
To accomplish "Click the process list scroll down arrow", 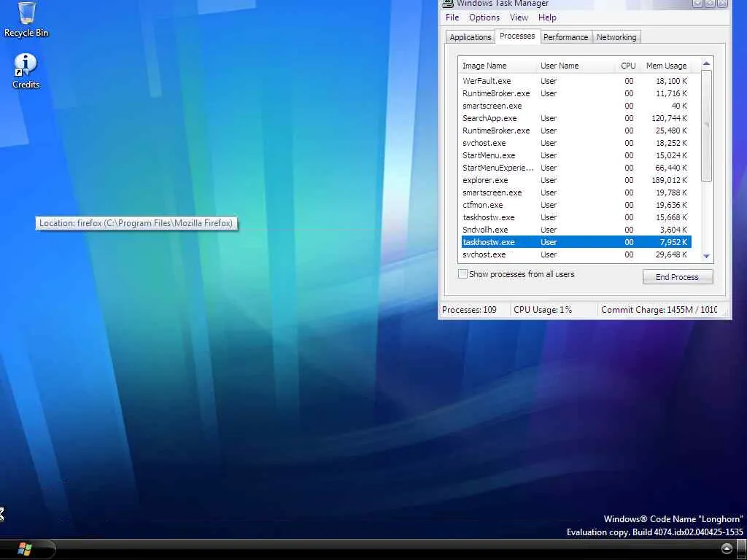I will click(706, 256).
